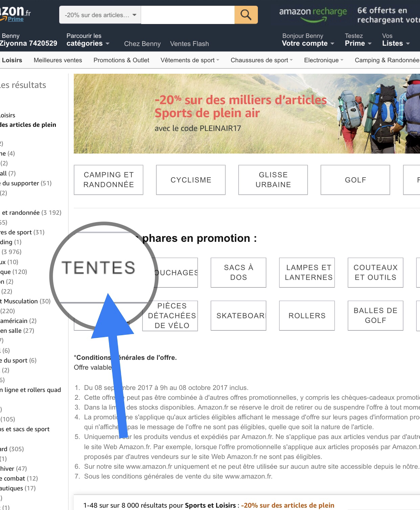Choose the 'CYCLISME' category button
The height and width of the screenshot is (510, 420).
(191, 180)
